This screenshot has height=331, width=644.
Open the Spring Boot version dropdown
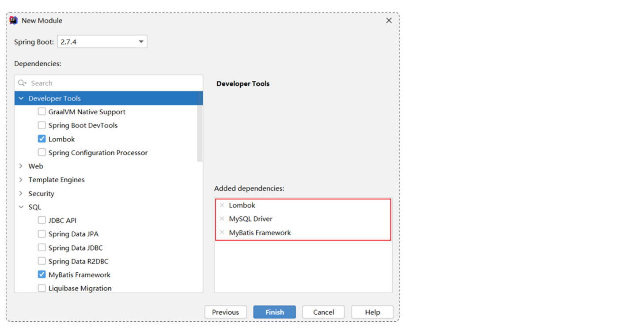click(102, 42)
